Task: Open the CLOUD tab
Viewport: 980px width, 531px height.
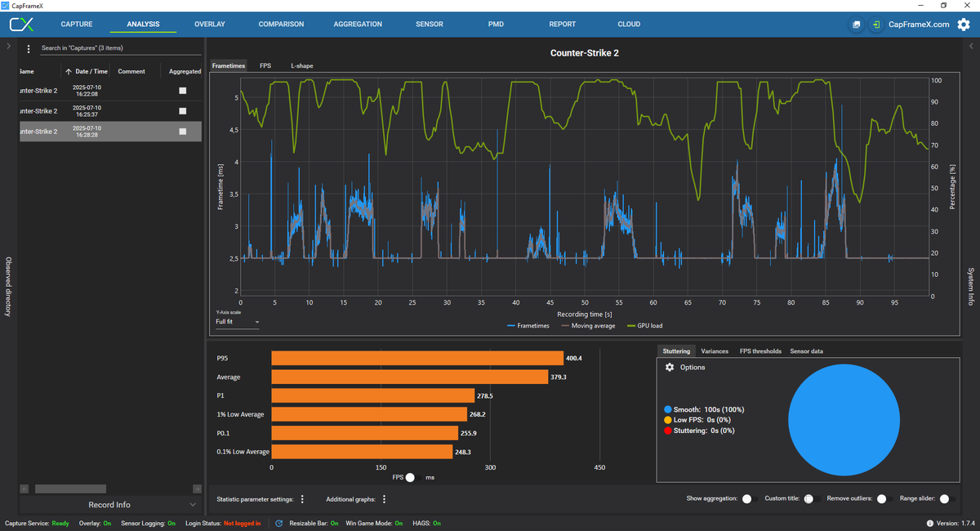Action: tap(629, 25)
